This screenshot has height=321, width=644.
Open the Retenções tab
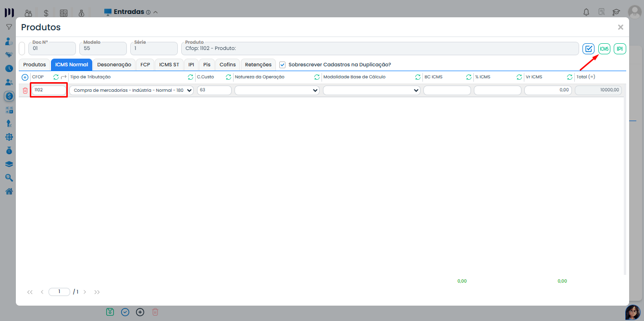(258, 64)
